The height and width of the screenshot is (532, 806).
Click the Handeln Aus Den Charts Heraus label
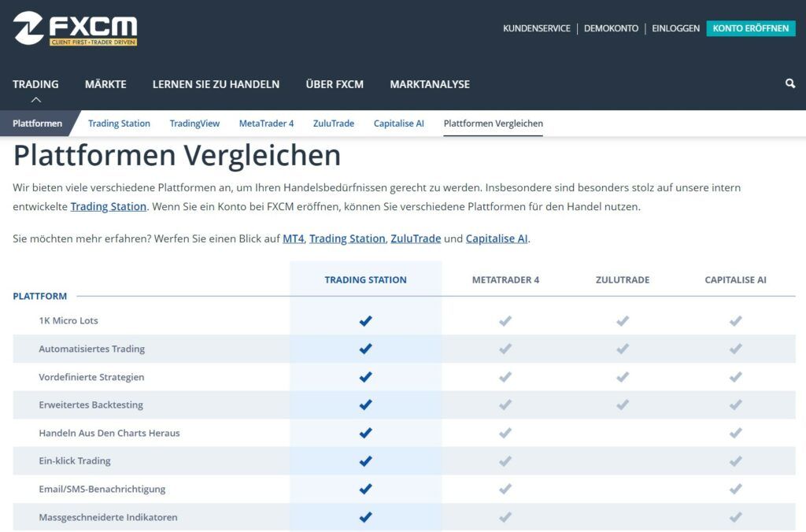[109, 433]
